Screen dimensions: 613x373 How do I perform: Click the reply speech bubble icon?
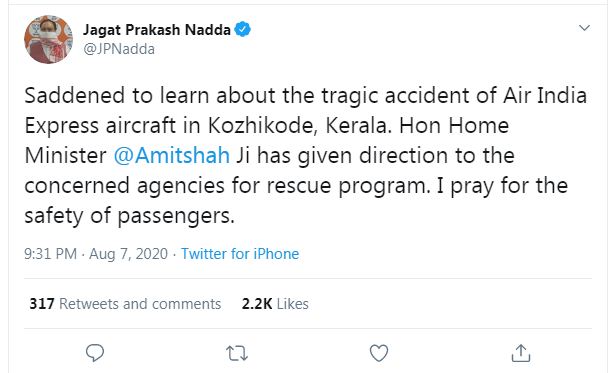pyautogui.click(x=95, y=353)
